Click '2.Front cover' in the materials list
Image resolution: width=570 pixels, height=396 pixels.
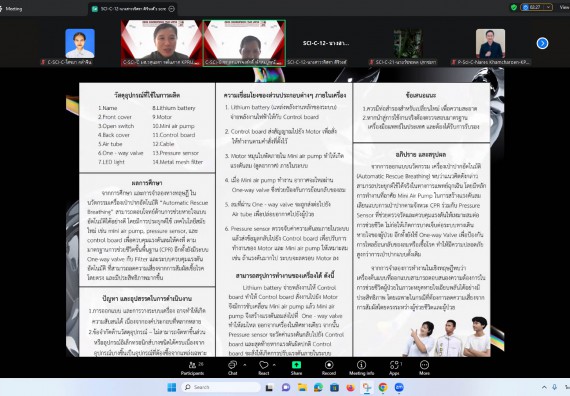coord(115,117)
